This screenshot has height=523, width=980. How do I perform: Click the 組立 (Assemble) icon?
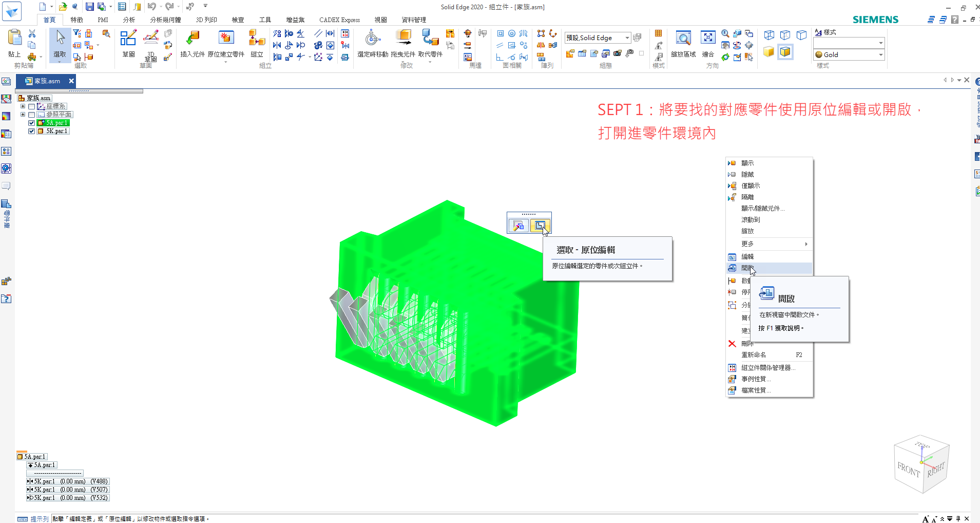(x=257, y=38)
